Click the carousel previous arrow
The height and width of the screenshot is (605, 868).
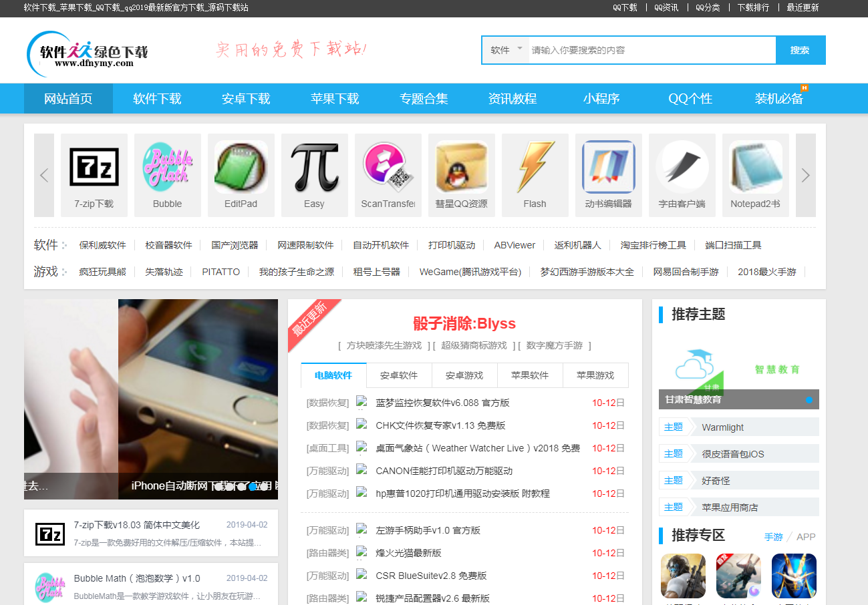tap(44, 175)
